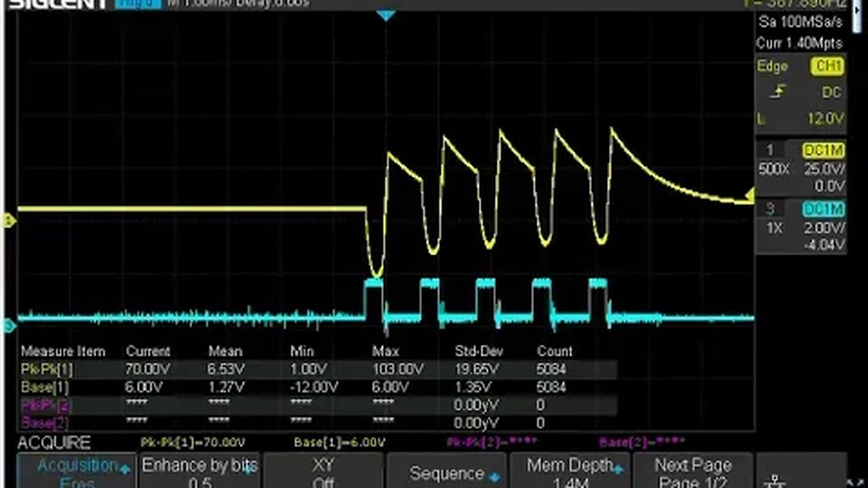This screenshot has width=868, height=488.
Task: Click the SIGLENT logo
Action: (58, 3)
